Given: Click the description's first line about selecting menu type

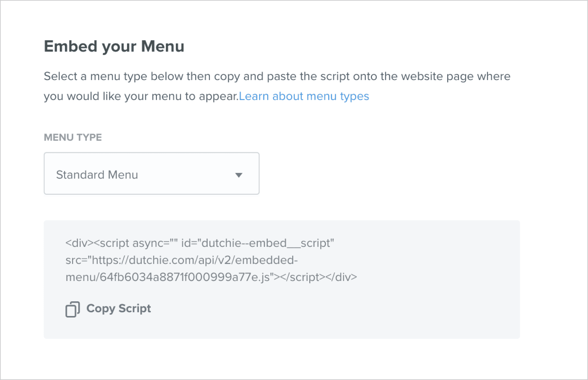Looking at the screenshot, I should [277, 76].
